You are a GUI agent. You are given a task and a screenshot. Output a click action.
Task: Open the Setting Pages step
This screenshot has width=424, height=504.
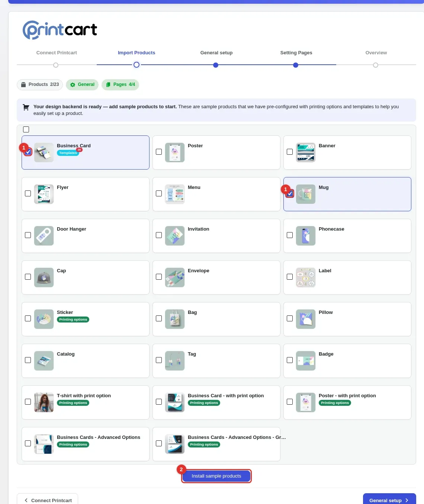click(x=296, y=53)
